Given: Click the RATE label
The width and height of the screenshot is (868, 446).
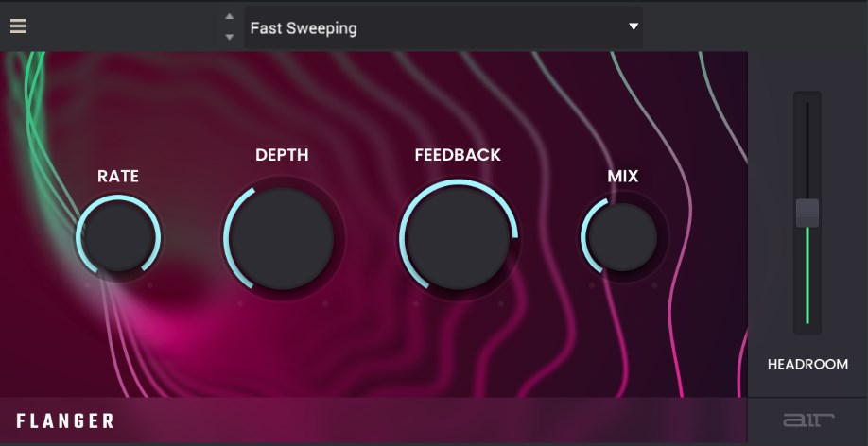Looking at the screenshot, I should point(118,176).
